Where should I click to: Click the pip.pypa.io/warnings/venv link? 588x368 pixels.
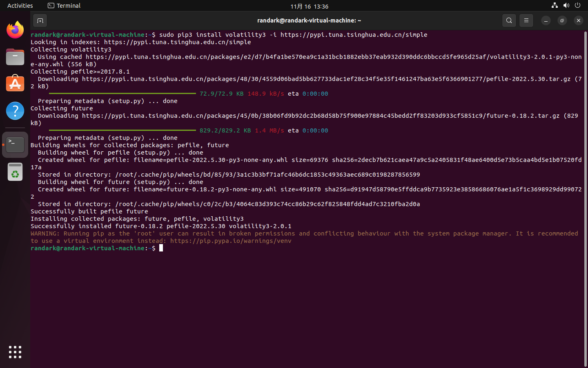click(231, 241)
